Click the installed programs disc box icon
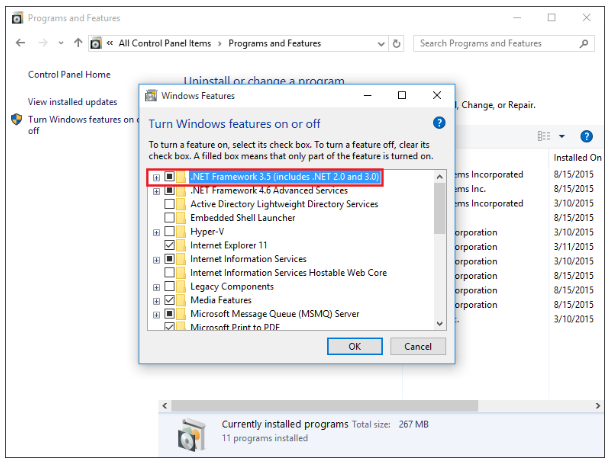Viewport: 615px width, 467px height. click(x=192, y=435)
